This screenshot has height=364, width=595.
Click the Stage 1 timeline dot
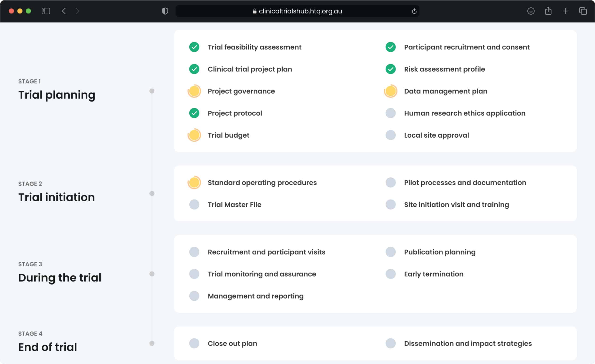[152, 91]
